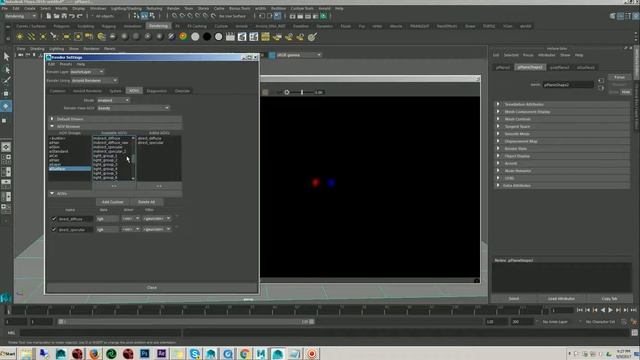Expand Smooth Mesh section in Attribute Editor
This screenshot has height=360, width=640.
[562, 134]
